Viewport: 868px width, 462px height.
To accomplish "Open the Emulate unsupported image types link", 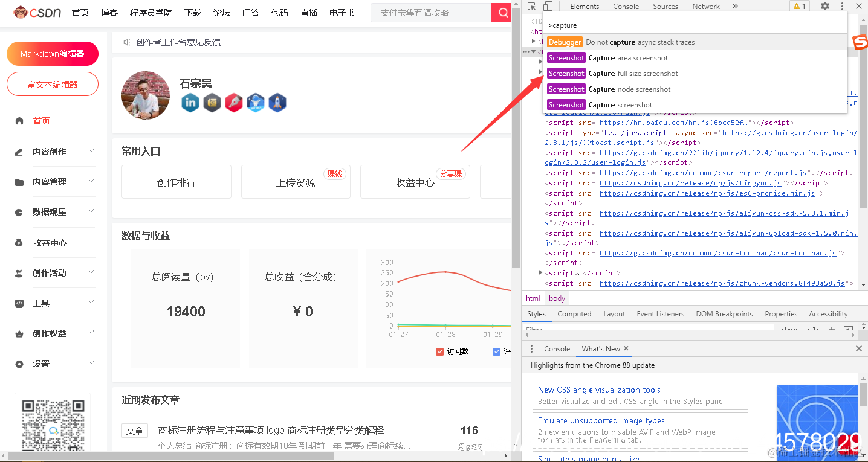I will [601, 421].
